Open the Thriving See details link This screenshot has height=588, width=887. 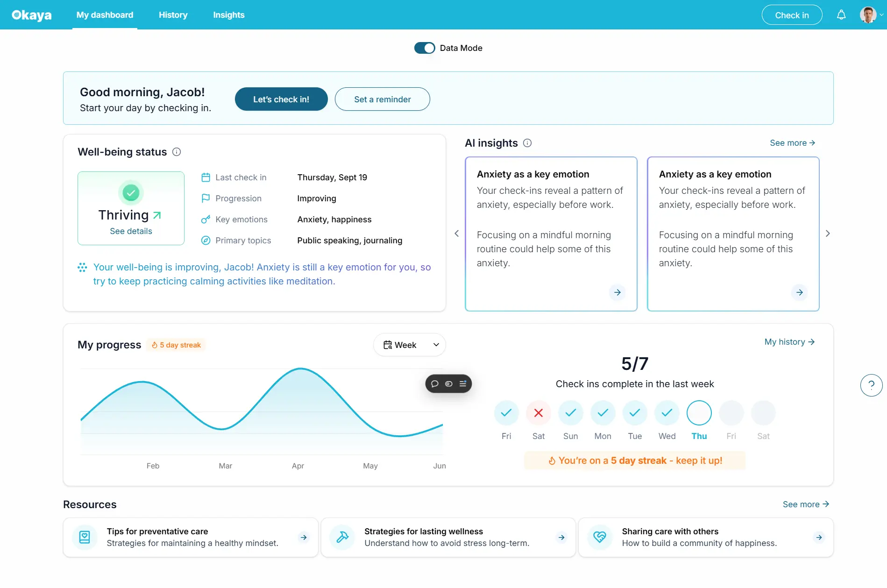tap(131, 231)
